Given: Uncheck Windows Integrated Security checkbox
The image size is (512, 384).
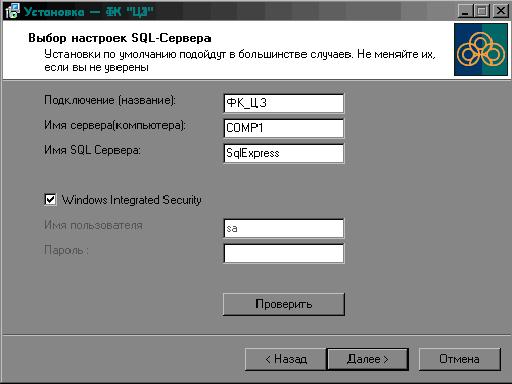Looking at the screenshot, I should click(50, 200).
